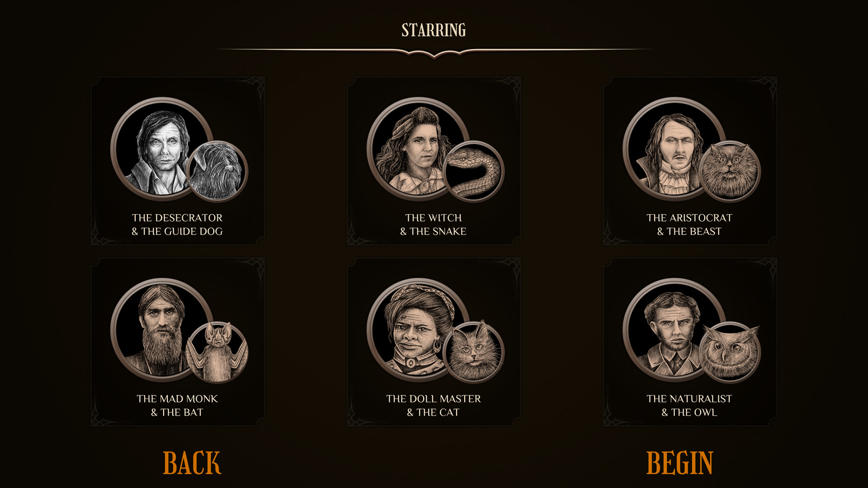
Task: Click "The Naturalist & The Owl" label
Action: click(x=689, y=405)
